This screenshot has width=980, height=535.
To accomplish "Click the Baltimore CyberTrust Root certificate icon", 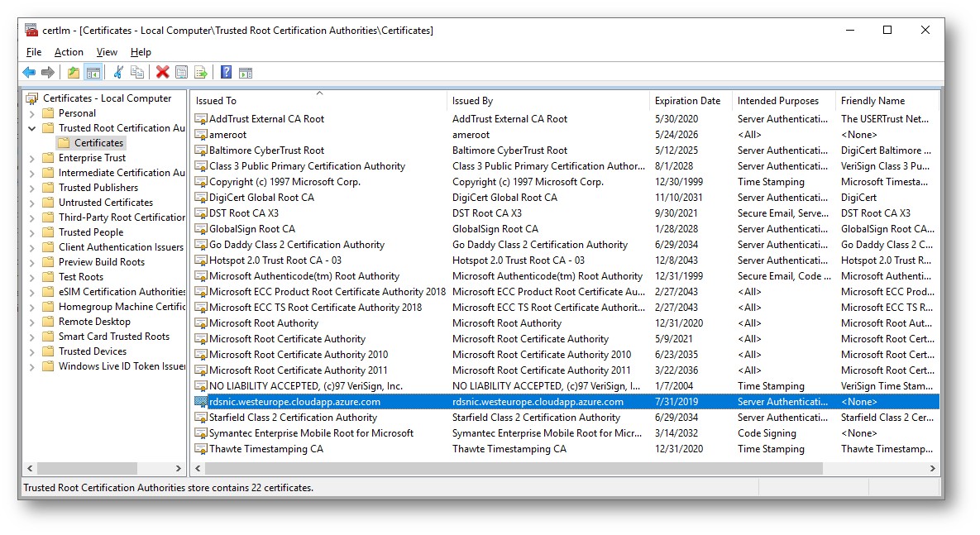I will [x=201, y=150].
